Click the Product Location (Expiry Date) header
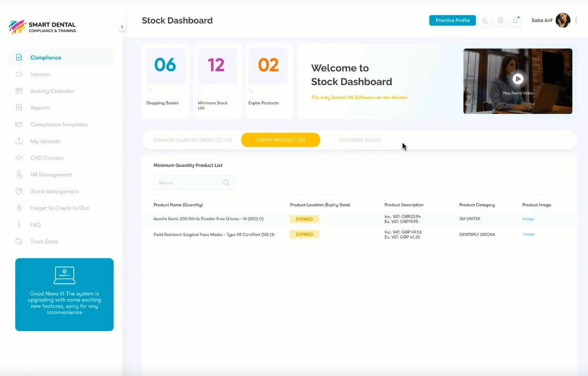Viewport: 588px width, 376px height. pos(320,205)
